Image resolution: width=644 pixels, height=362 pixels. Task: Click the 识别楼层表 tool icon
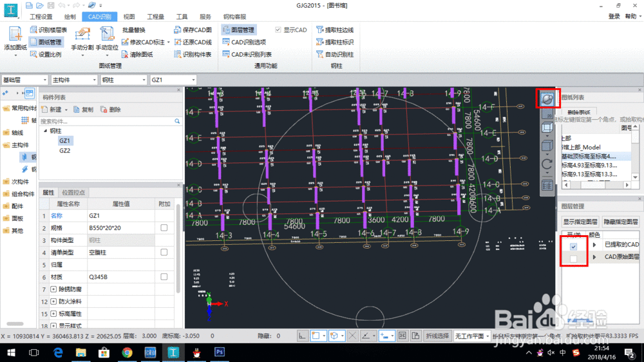34,30
